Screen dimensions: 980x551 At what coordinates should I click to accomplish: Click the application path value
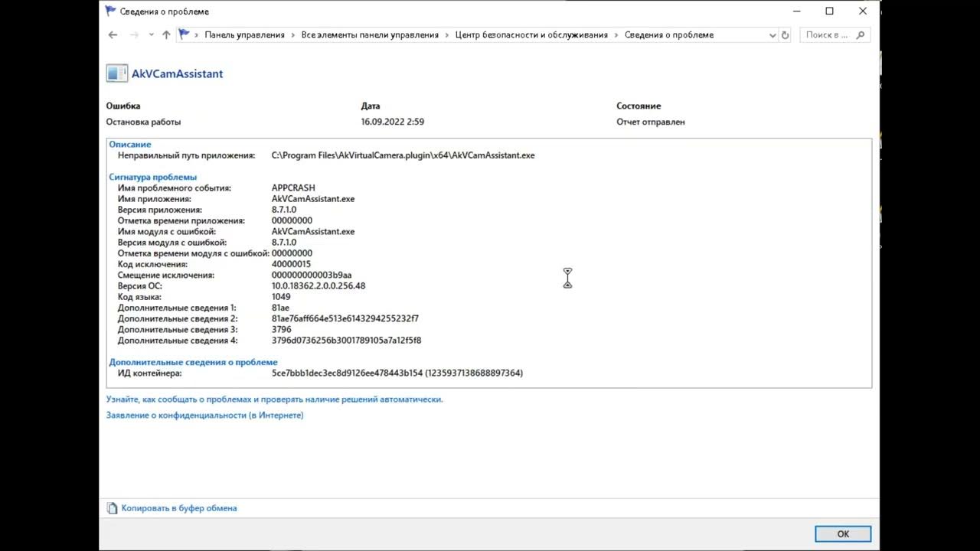403,155
